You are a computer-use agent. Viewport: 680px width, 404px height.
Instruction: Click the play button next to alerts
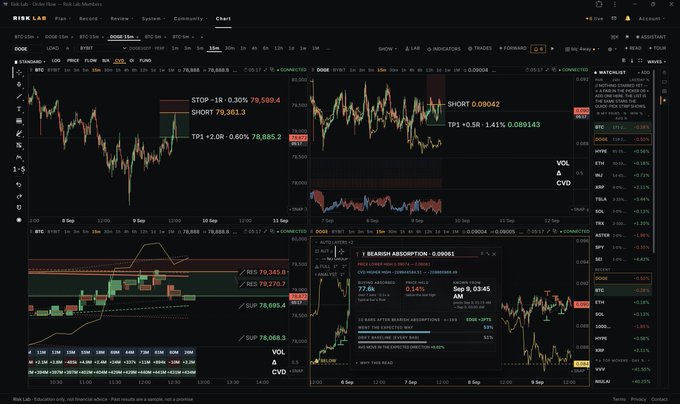[x=552, y=49]
